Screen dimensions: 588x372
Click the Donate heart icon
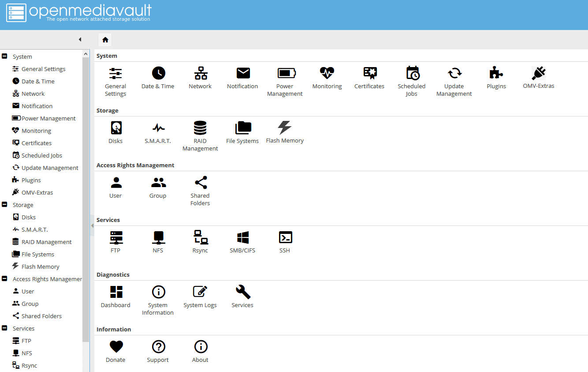click(116, 347)
